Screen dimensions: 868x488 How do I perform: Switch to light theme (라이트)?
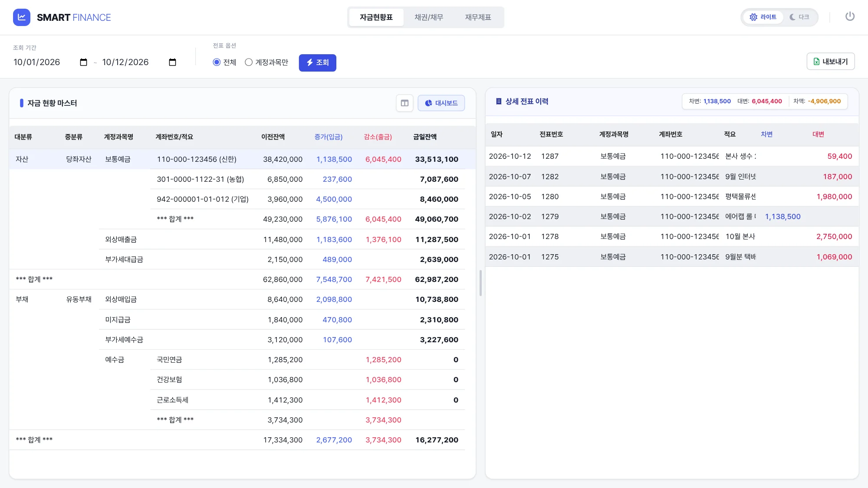point(763,17)
